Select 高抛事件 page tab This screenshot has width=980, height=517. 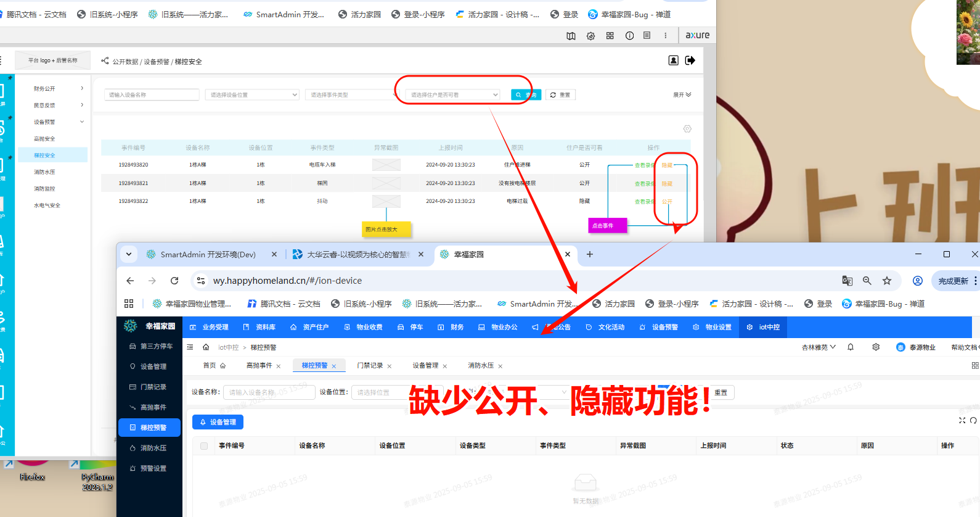point(259,366)
